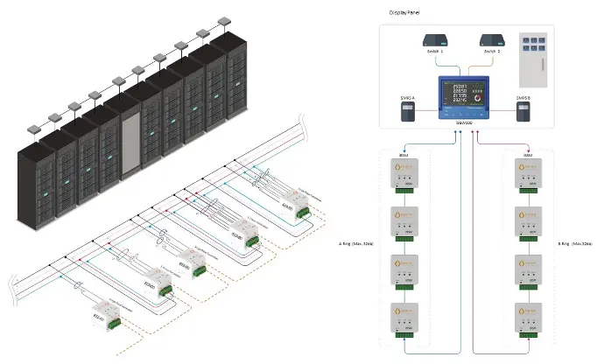Select the top module in B Ring
604x364 pixels.
tap(529, 174)
